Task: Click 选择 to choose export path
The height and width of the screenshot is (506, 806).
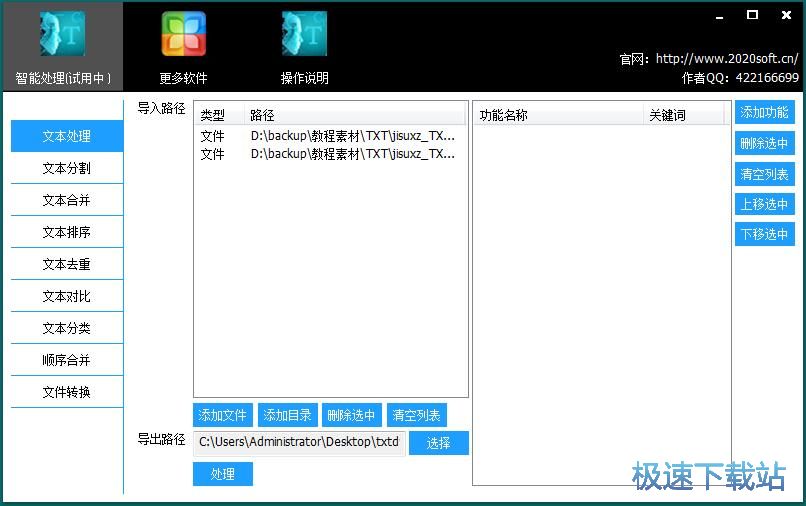Action: 438,443
